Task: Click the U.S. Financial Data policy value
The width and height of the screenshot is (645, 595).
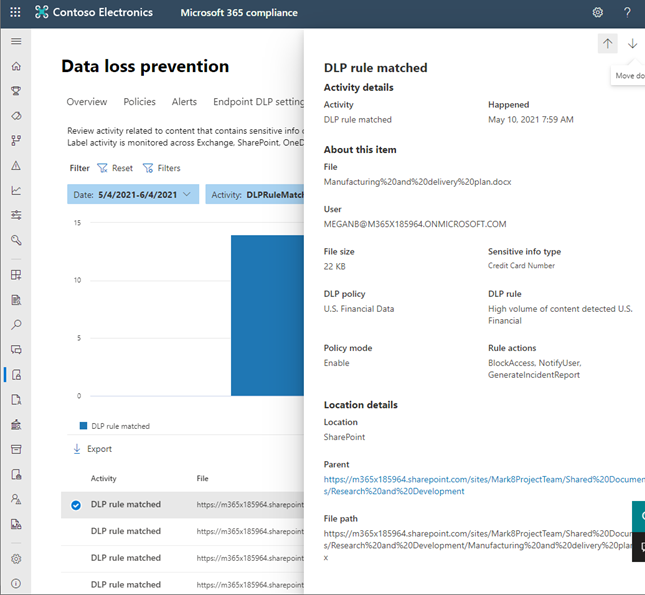Action: click(359, 309)
